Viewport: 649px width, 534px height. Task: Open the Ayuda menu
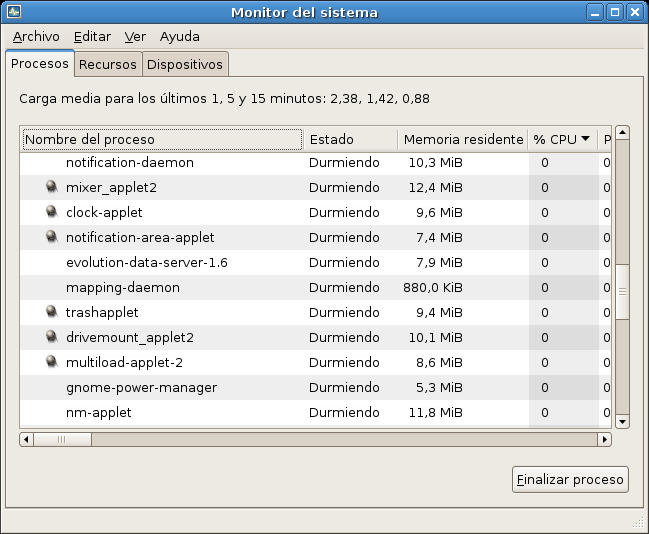179,37
